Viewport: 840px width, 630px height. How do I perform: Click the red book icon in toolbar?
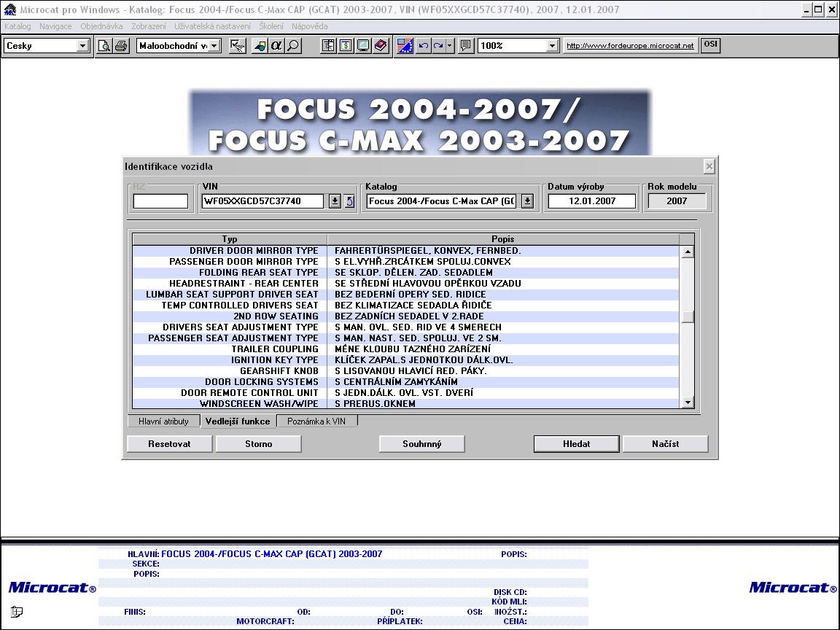coord(380,46)
